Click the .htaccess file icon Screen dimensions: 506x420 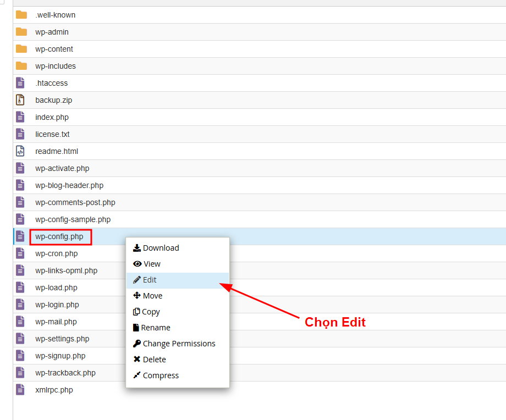click(20, 83)
